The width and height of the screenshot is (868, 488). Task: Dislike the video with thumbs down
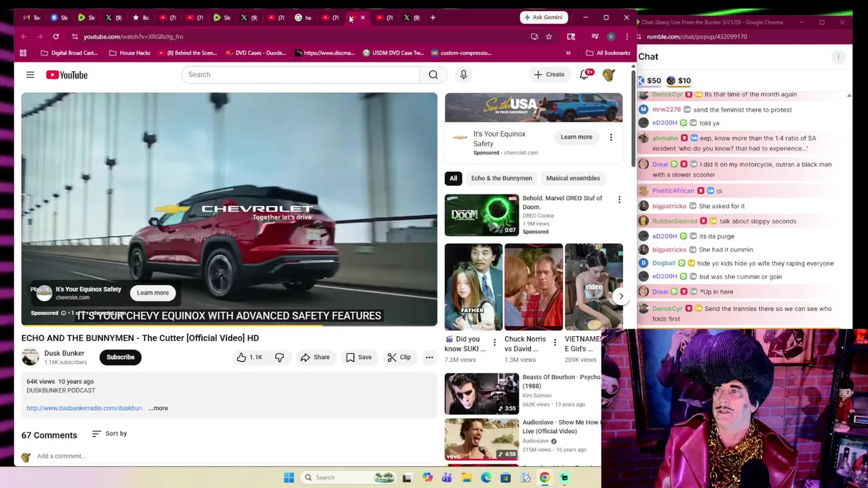(x=279, y=357)
